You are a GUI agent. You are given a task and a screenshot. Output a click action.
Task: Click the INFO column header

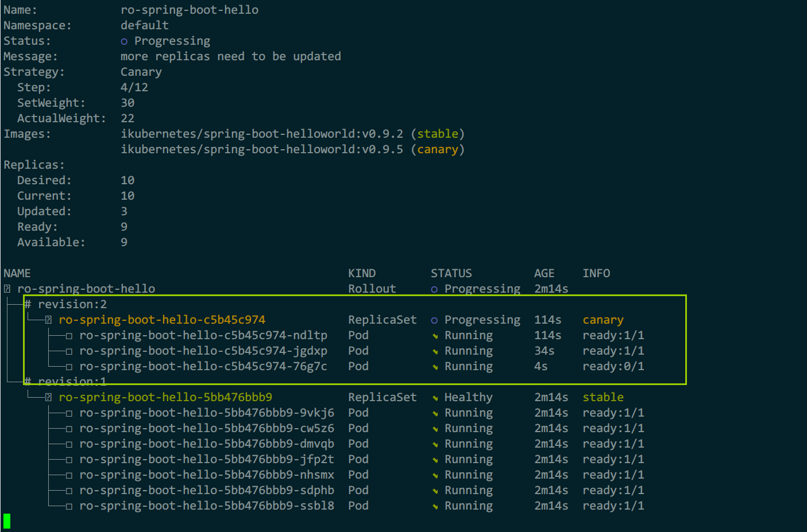click(596, 273)
